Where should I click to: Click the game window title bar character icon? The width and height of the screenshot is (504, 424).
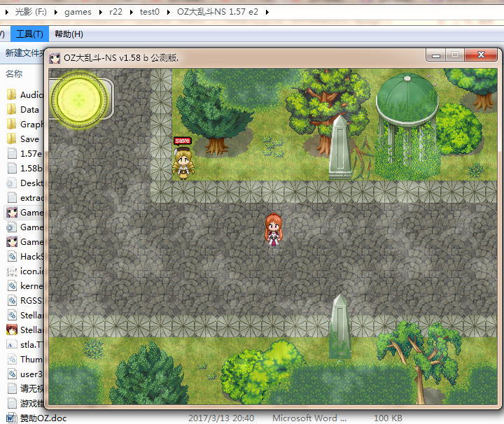pyautogui.click(x=55, y=58)
